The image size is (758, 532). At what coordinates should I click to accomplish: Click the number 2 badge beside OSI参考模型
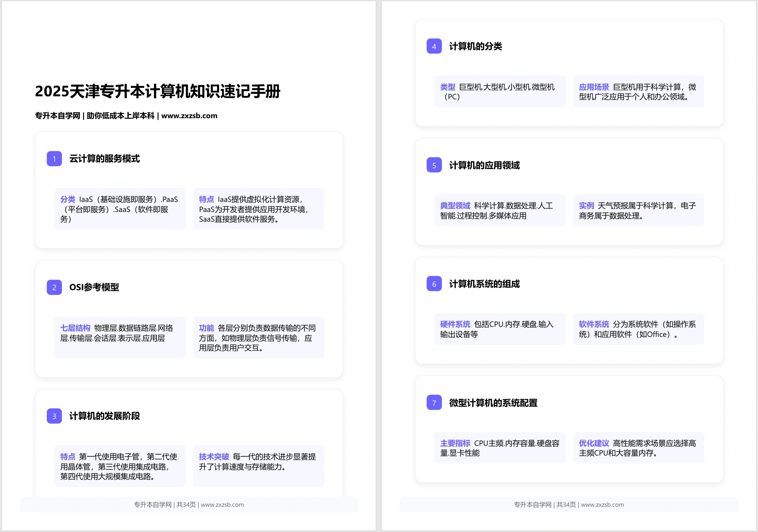[54, 287]
